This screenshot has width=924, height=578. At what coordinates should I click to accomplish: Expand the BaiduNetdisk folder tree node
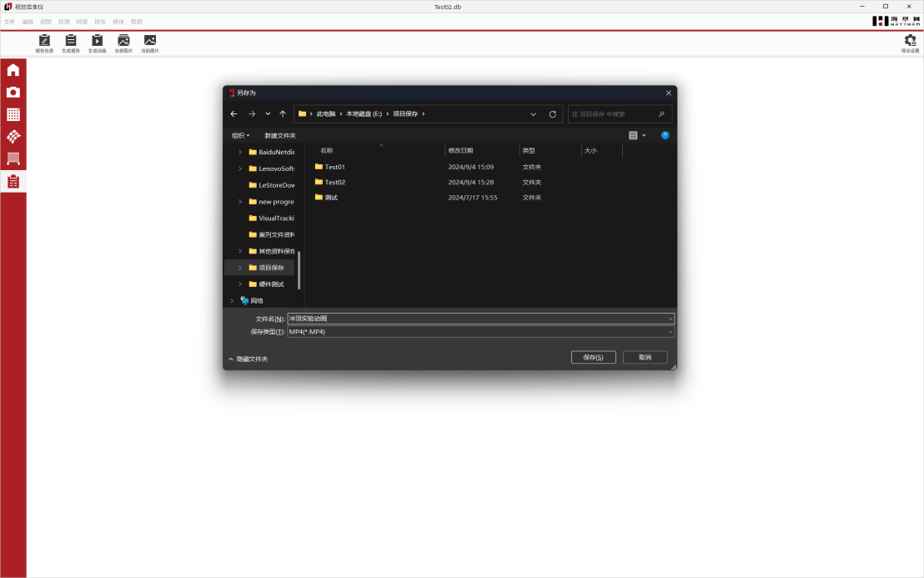[x=240, y=152]
